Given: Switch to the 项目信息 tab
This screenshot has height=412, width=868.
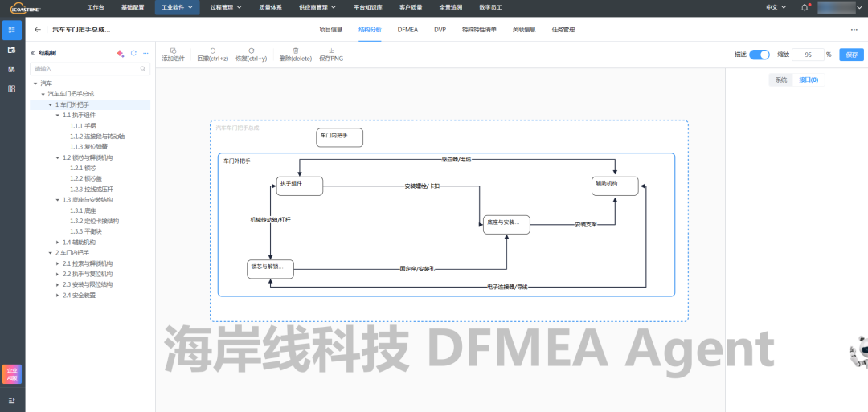Looking at the screenshot, I should 330,29.
